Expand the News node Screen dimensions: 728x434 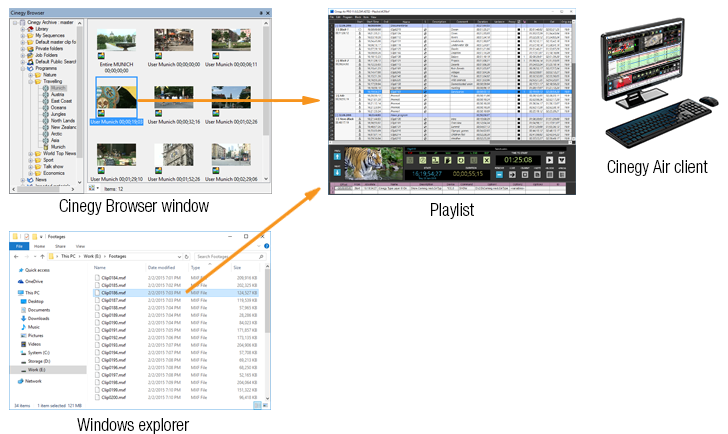(x=22, y=180)
